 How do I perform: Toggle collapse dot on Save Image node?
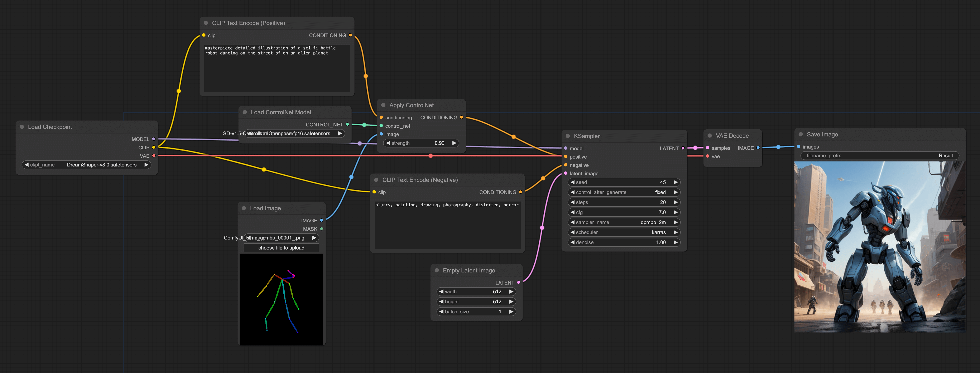tap(801, 135)
